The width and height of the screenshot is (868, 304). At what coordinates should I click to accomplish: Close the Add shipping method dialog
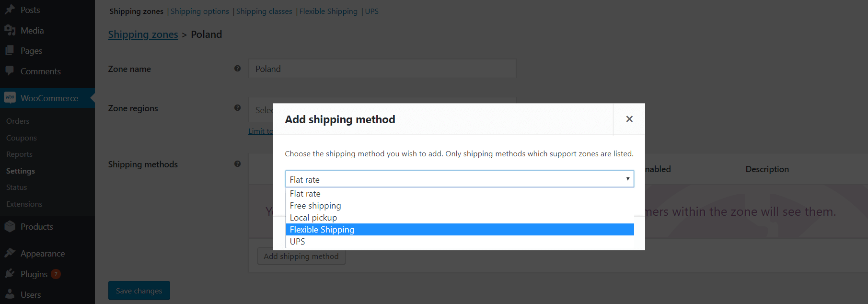click(629, 119)
